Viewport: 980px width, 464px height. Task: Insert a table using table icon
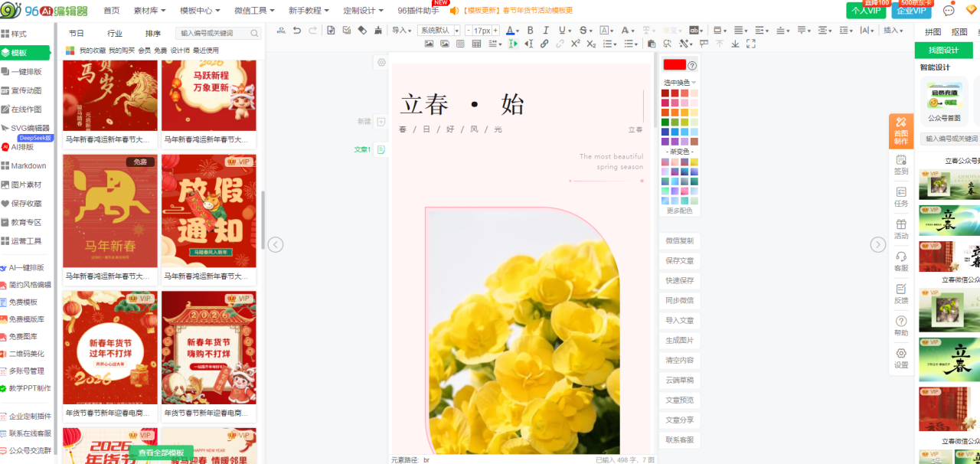[476, 44]
